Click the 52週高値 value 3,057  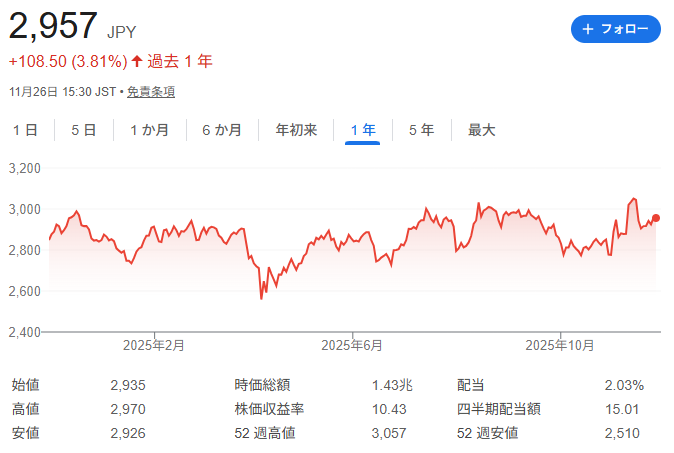391,434
